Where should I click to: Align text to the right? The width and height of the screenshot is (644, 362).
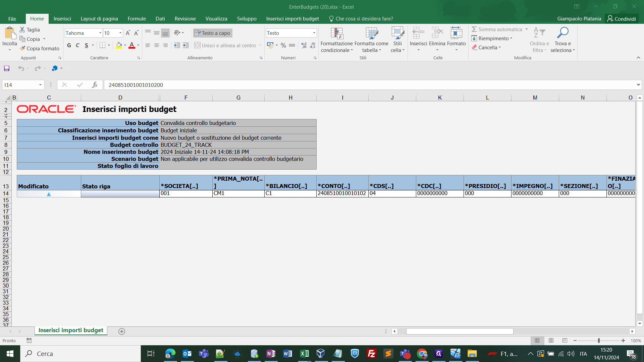point(165,45)
